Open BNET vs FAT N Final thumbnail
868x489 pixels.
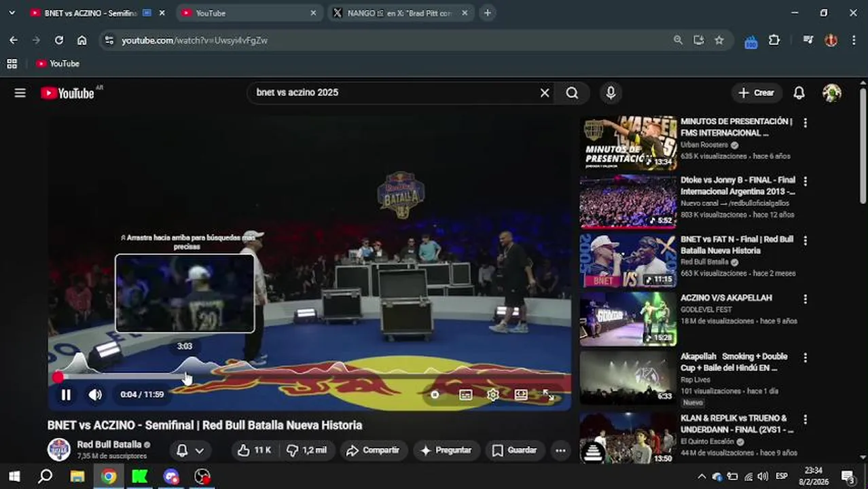click(x=628, y=260)
